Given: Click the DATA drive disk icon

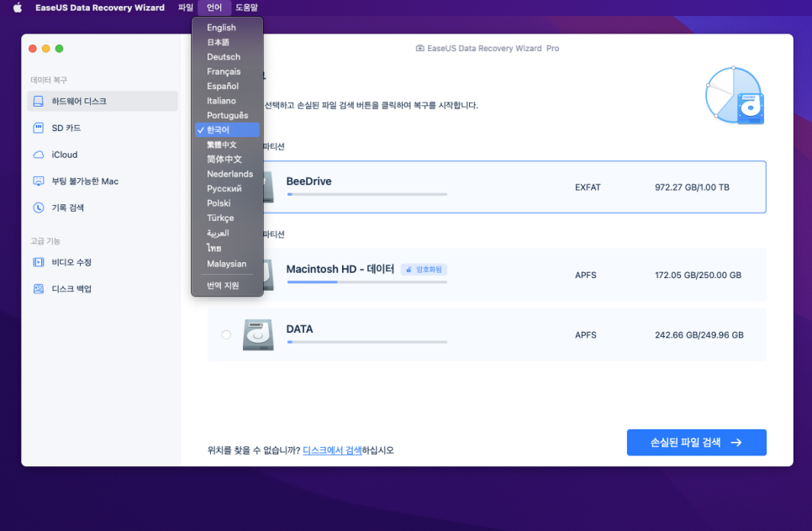Looking at the screenshot, I should click(x=258, y=335).
